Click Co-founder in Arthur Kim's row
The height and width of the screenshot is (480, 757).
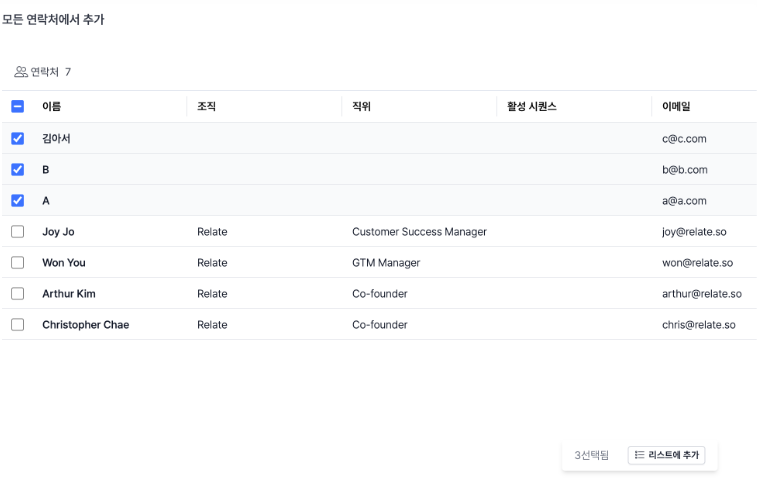[379, 294]
